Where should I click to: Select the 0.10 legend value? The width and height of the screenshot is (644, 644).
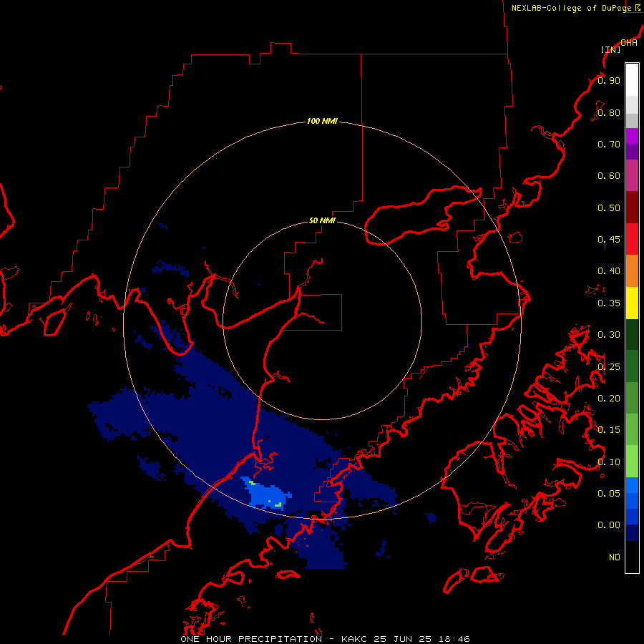point(609,462)
